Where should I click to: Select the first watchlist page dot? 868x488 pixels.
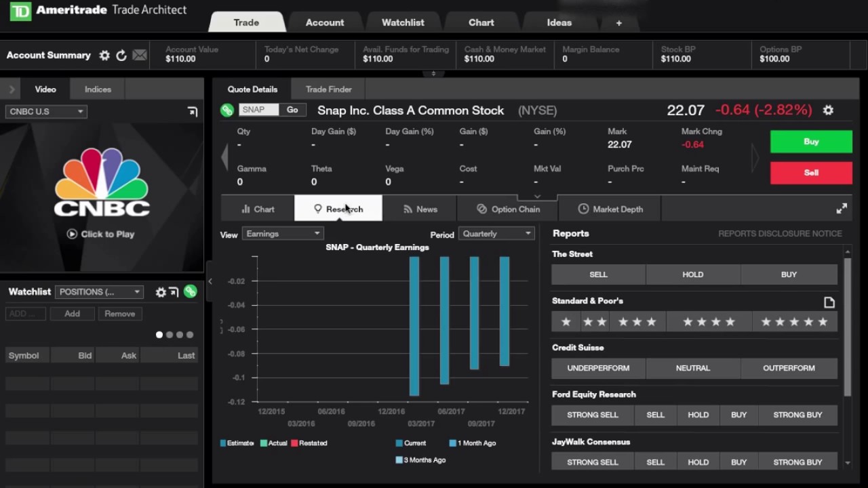click(159, 335)
